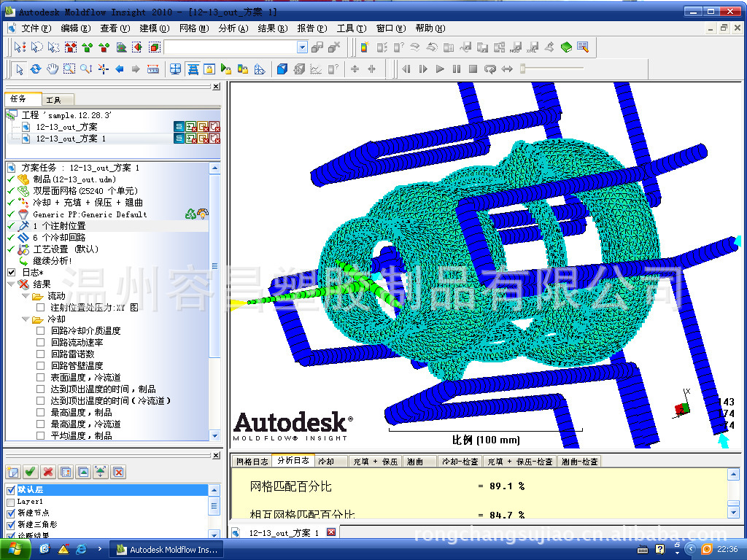Toggle the 日志* checkbox
This screenshot has height=560, width=747.
12,273
